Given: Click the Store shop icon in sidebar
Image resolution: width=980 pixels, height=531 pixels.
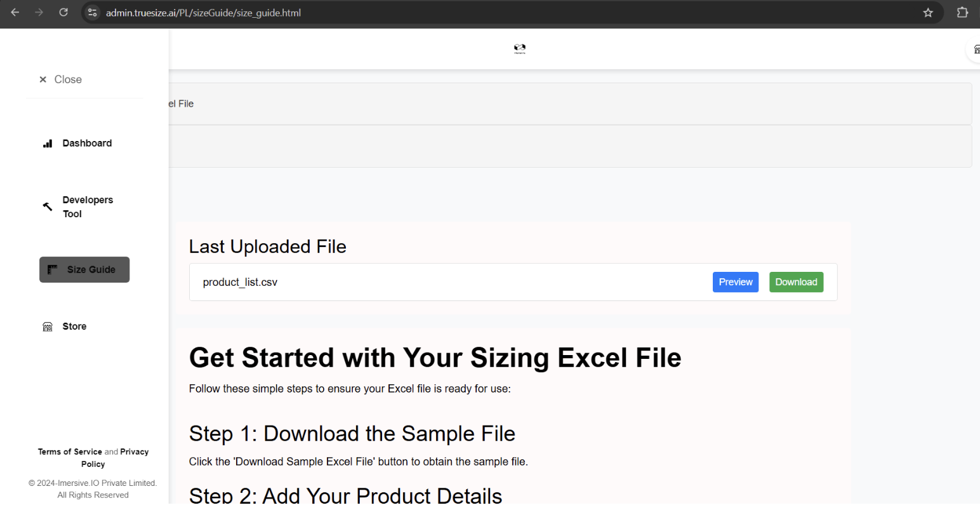Looking at the screenshot, I should click(48, 326).
